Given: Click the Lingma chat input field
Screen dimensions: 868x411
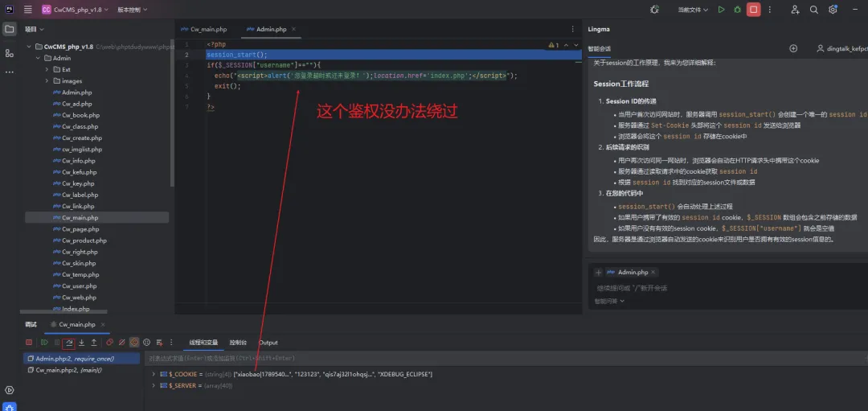Looking at the screenshot, I should (x=728, y=288).
